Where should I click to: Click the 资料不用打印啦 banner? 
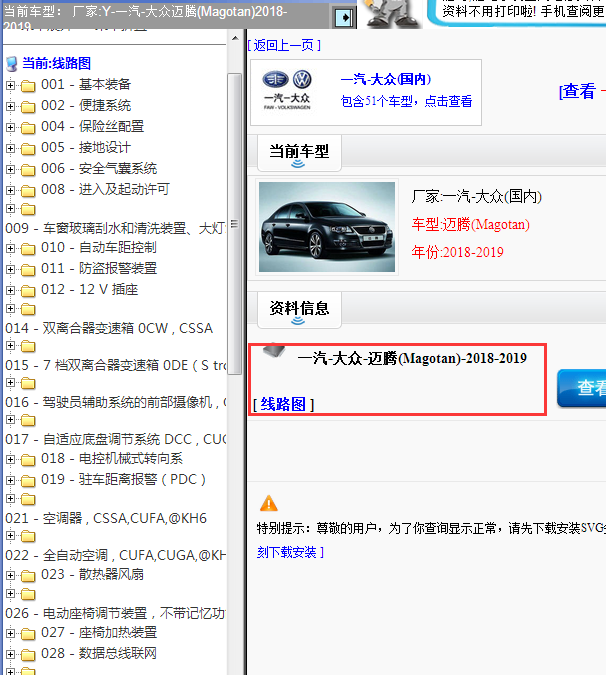coord(521,12)
